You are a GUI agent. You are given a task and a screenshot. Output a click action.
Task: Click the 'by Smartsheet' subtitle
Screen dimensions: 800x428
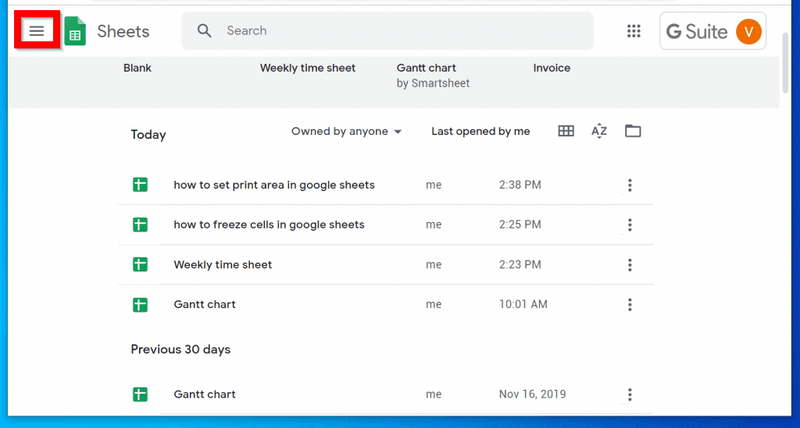tap(433, 83)
